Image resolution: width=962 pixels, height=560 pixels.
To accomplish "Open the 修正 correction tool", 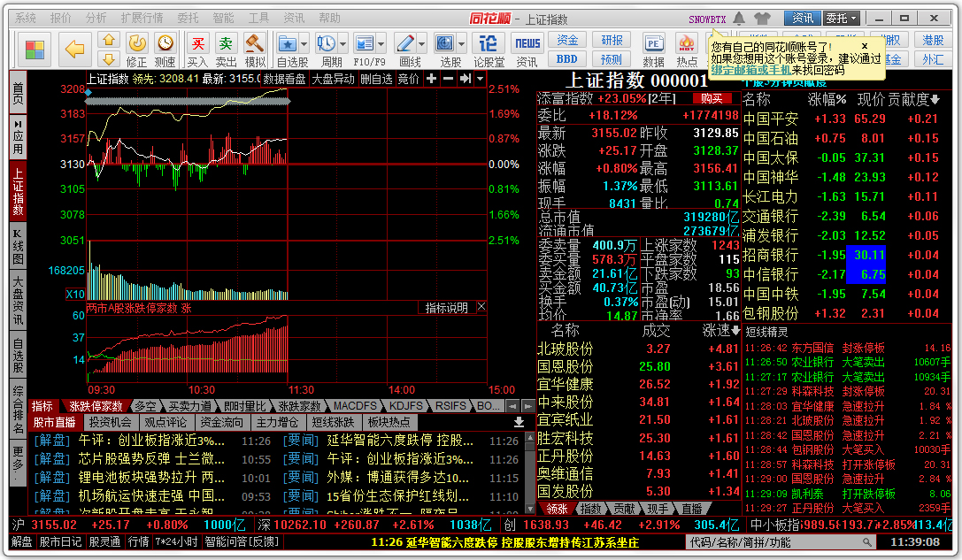I will click(137, 50).
